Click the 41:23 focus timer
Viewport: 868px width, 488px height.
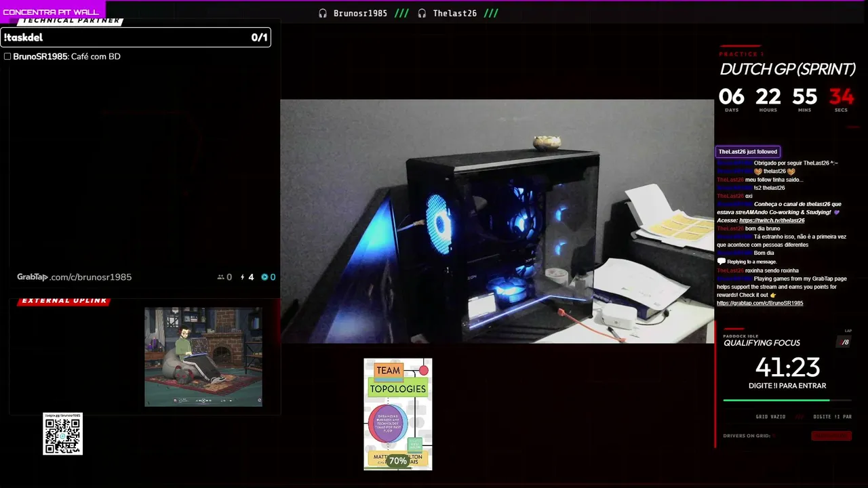click(x=787, y=367)
